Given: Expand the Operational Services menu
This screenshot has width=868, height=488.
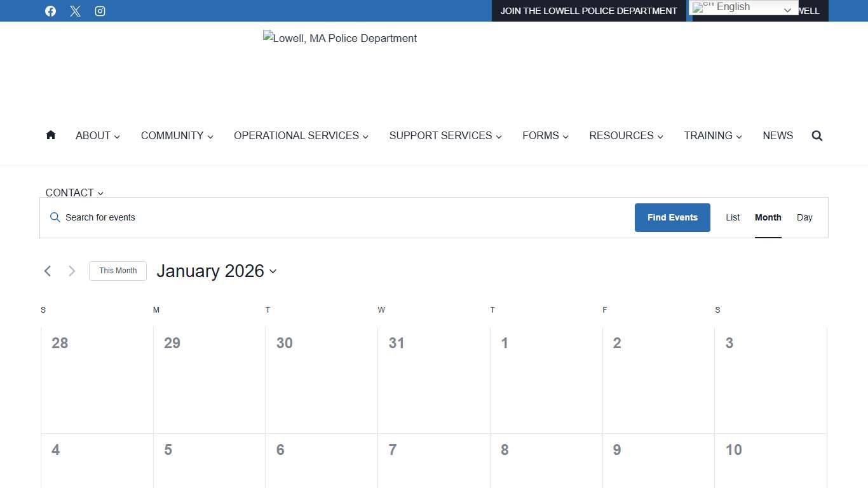Looking at the screenshot, I should [301, 135].
